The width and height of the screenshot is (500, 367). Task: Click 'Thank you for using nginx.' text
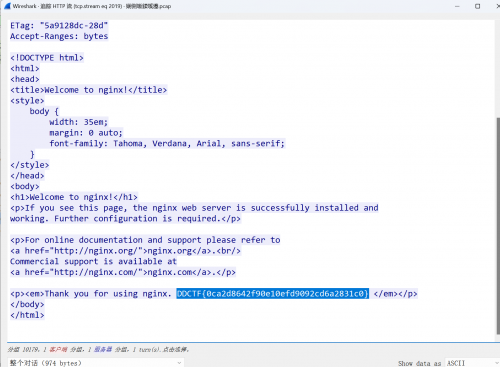[108, 294]
